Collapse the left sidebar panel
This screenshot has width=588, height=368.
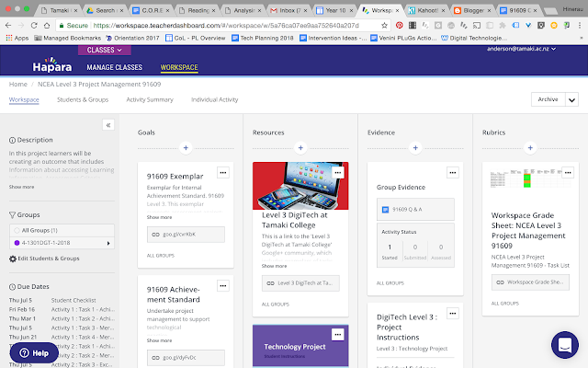pos(108,125)
